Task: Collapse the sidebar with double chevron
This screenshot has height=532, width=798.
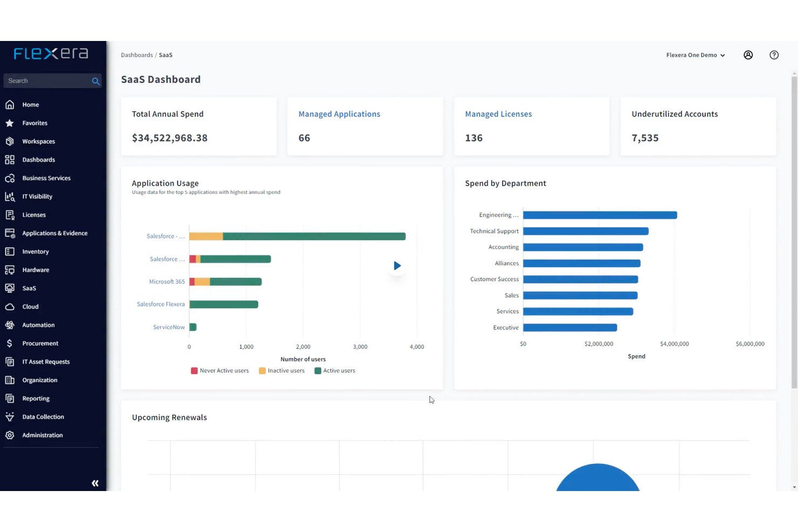Action: point(95,483)
